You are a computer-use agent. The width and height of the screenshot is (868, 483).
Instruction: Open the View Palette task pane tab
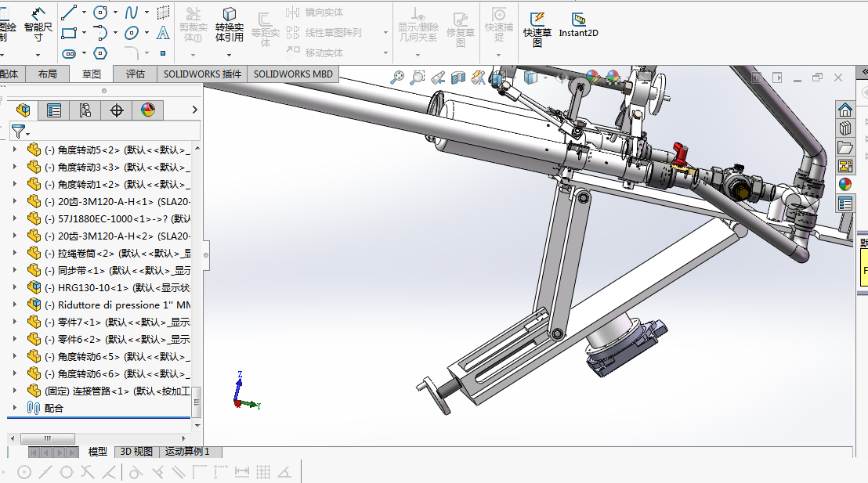coord(844,165)
